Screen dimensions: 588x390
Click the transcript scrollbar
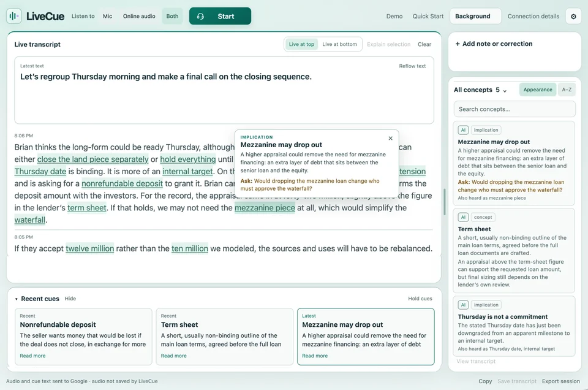pos(445,202)
